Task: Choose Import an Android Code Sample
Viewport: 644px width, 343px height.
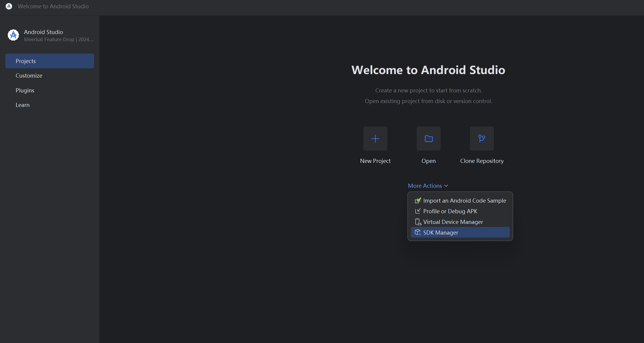Action: click(464, 201)
